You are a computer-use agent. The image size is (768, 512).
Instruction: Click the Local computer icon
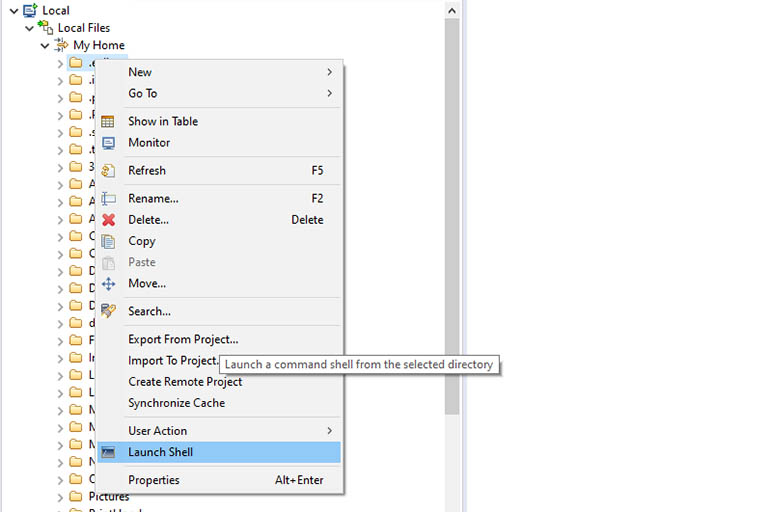point(30,10)
